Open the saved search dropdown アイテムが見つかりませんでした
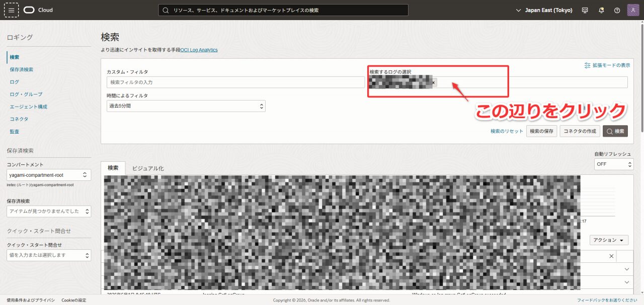This screenshot has height=305, width=644. pos(49,211)
